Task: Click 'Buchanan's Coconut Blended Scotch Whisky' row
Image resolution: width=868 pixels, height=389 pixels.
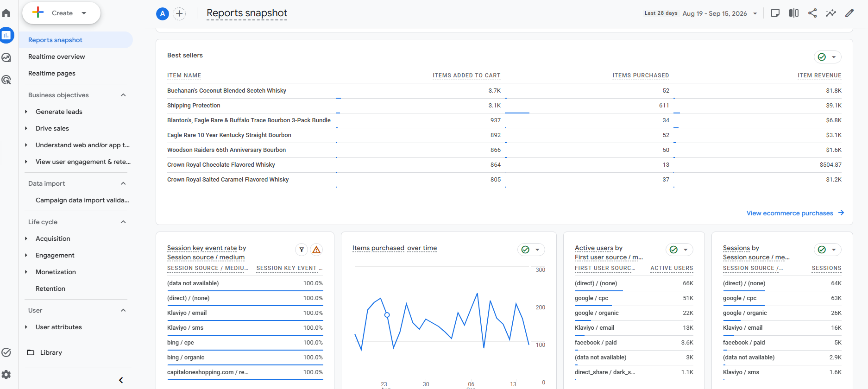Action: point(504,91)
